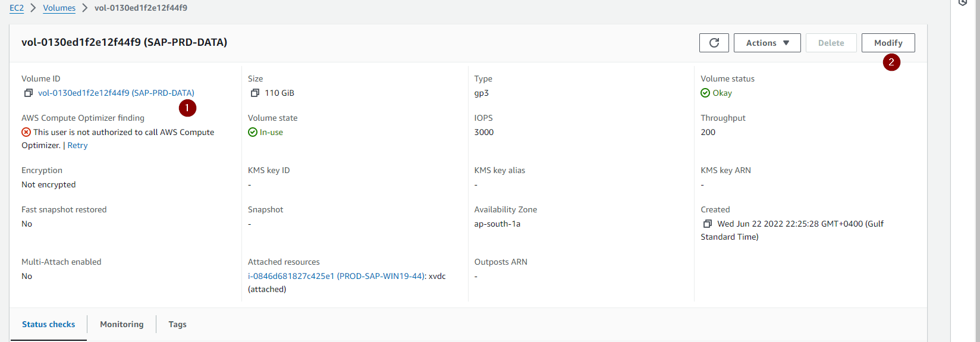Copy the Size value using its copy icon
Screen dimensions: 980x342
[x=255, y=93]
